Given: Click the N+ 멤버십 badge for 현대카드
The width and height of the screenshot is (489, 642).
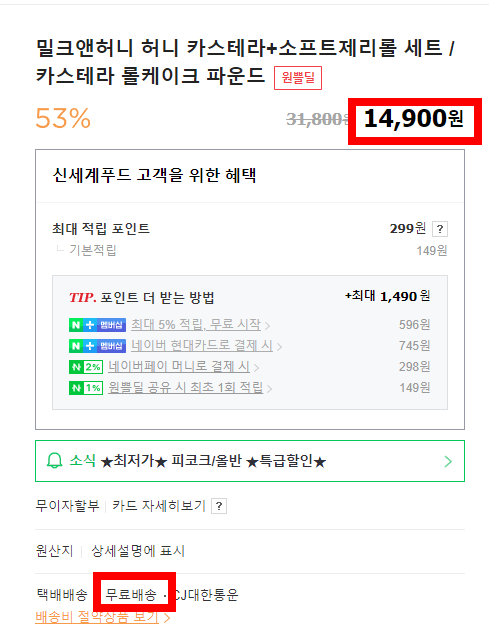Looking at the screenshot, I should click(x=97, y=346).
